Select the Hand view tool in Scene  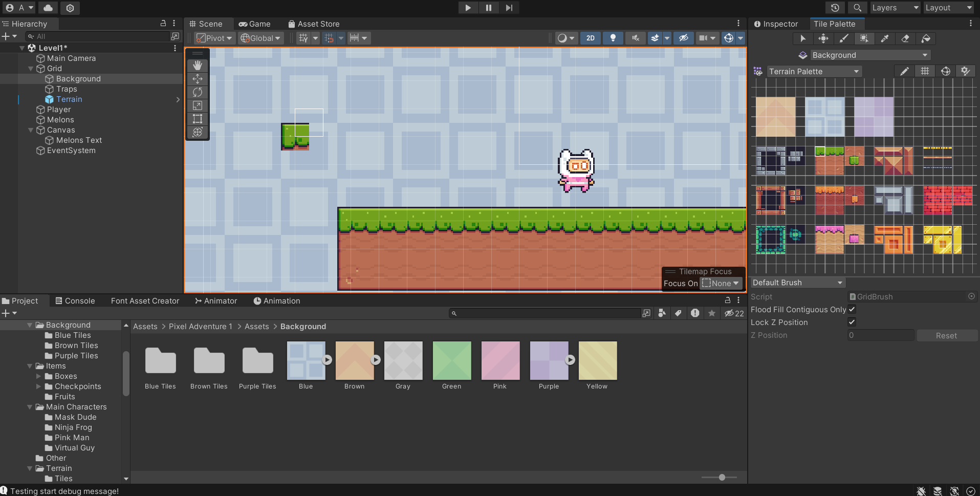198,66
